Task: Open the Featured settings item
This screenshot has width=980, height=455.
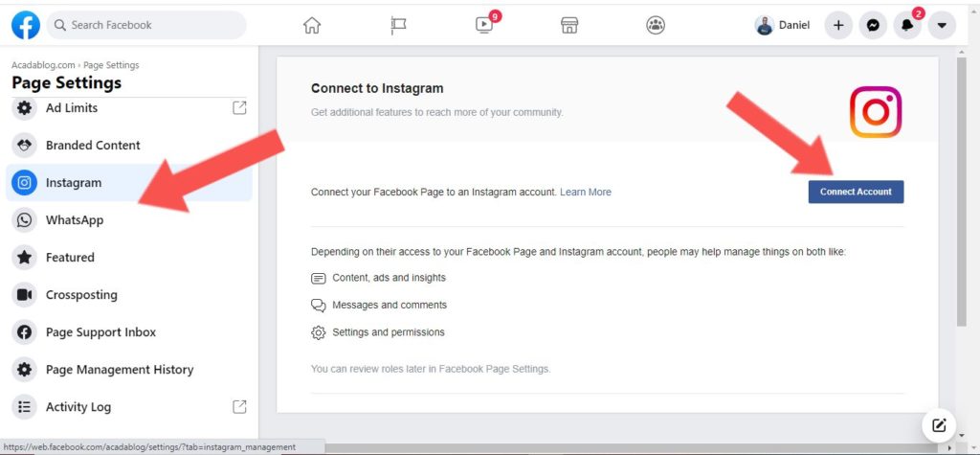Action: point(129,258)
